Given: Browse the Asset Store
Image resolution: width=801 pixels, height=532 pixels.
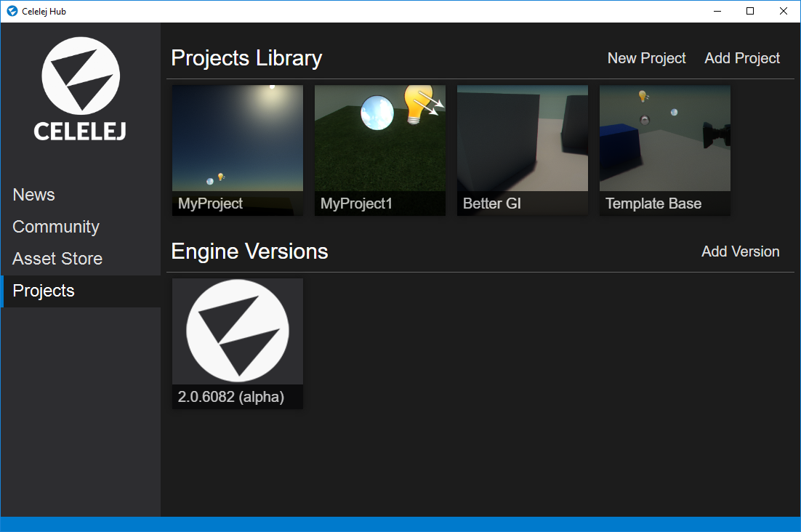Looking at the screenshot, I should [x=57, y=258].
